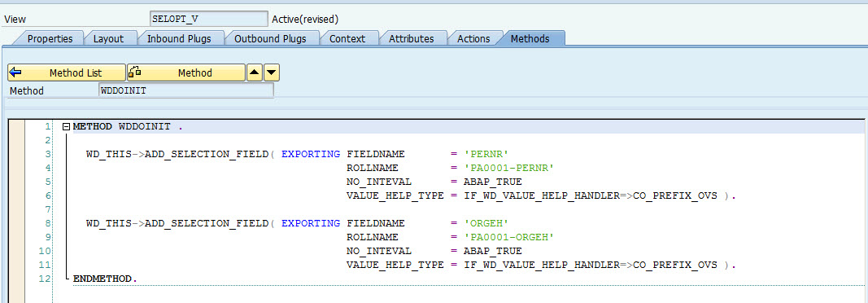The width and height of the screenshot is (868, 303).
Task: Collapse the METHOD WDDOINIT code block
Action: coord(66,127)
